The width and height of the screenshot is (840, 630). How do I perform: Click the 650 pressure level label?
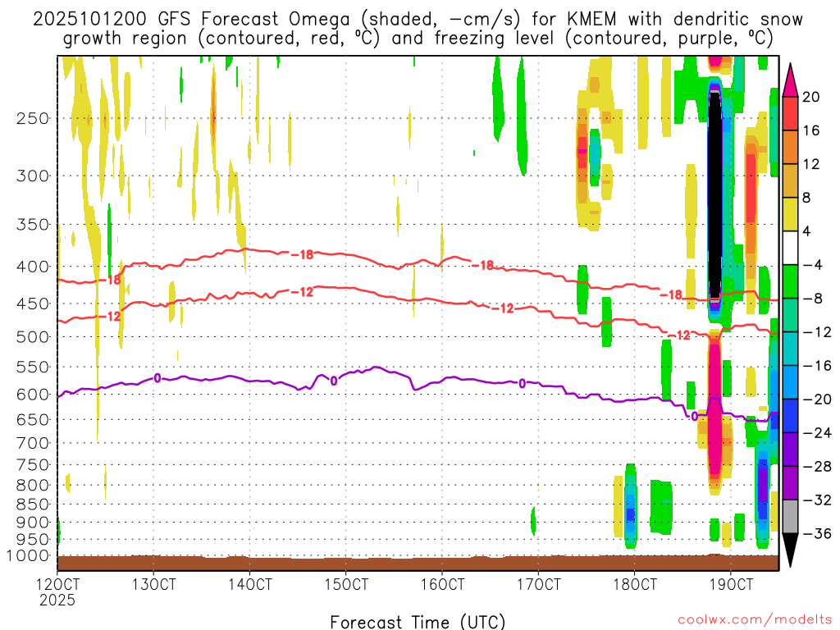point(33,419)
